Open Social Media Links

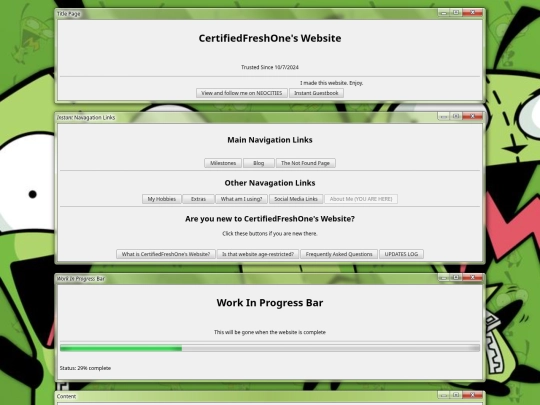(296, 199)
